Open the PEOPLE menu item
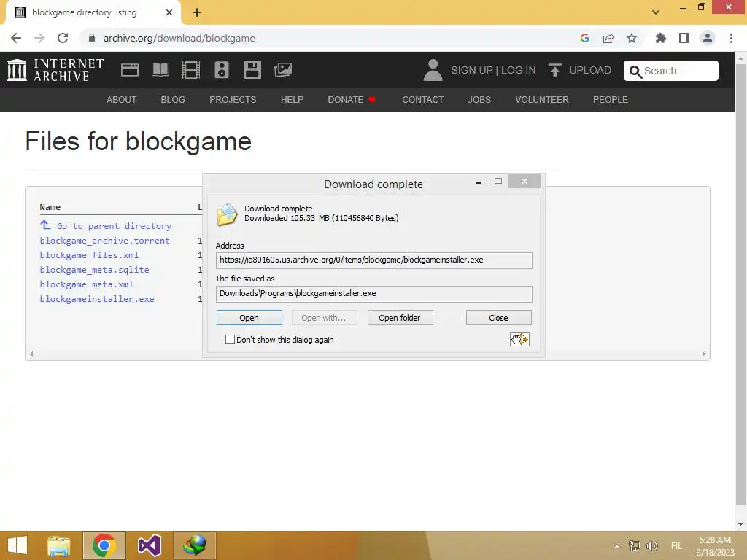 tap(611, 99)
